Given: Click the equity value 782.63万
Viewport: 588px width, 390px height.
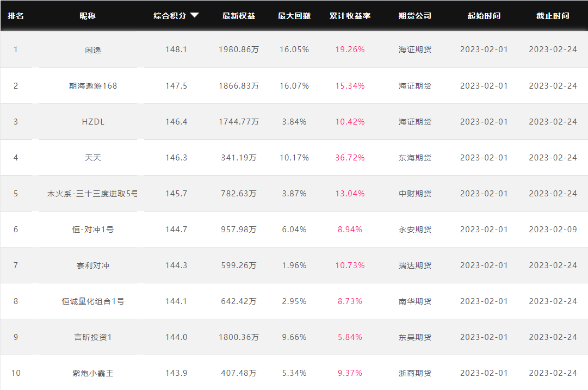Looking at the screenshot, I should tap(238, 194).
